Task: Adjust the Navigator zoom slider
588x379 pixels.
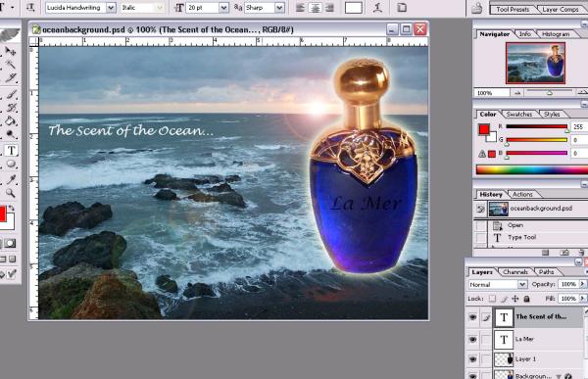Action: (550, 92)
